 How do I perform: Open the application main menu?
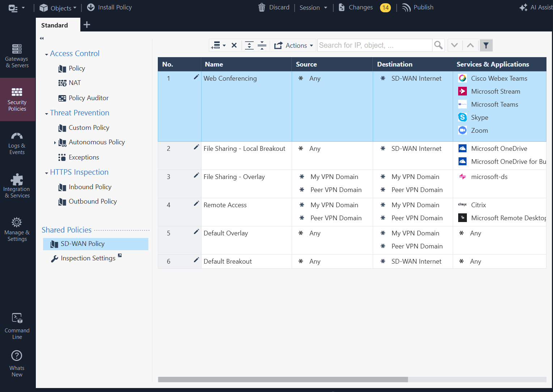[16, 8]
